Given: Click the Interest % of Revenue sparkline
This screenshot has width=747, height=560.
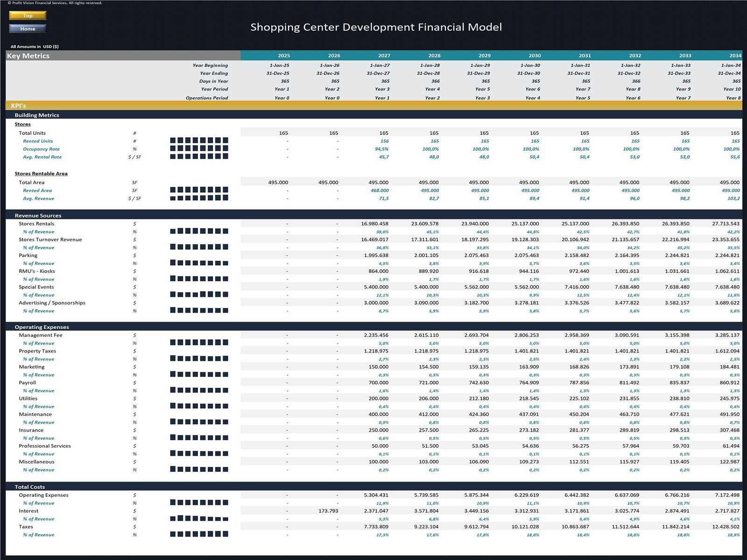Looking at the screenshot, I should coord(199,518).
